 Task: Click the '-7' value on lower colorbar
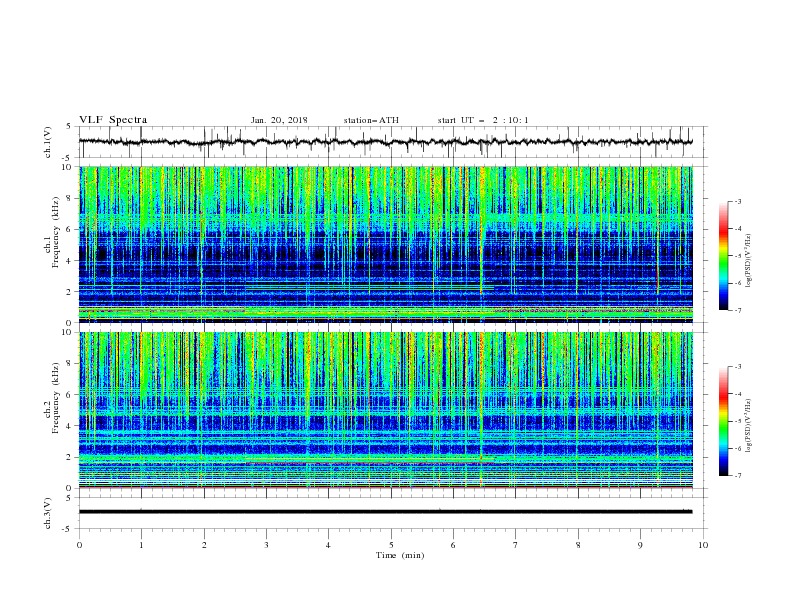pos(737,476)
